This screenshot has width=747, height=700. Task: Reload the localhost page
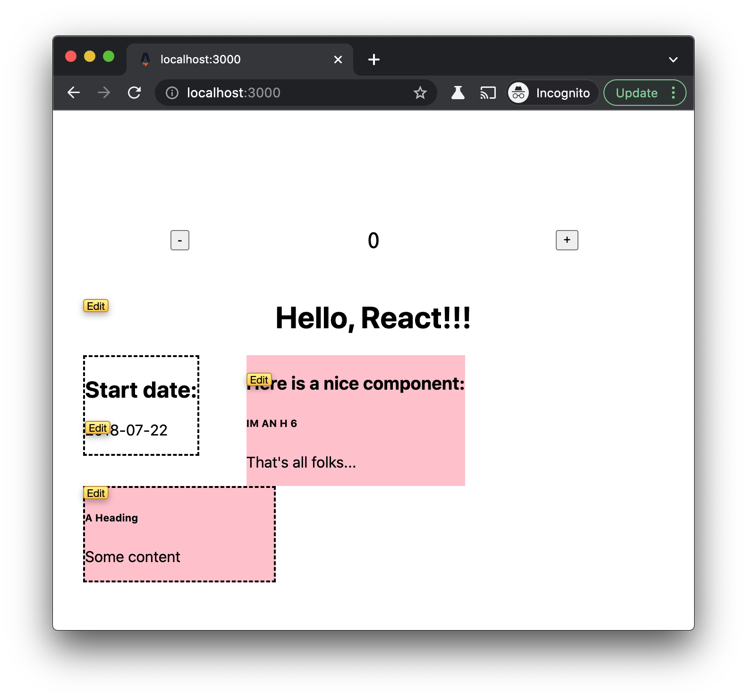tap(135, 93)
